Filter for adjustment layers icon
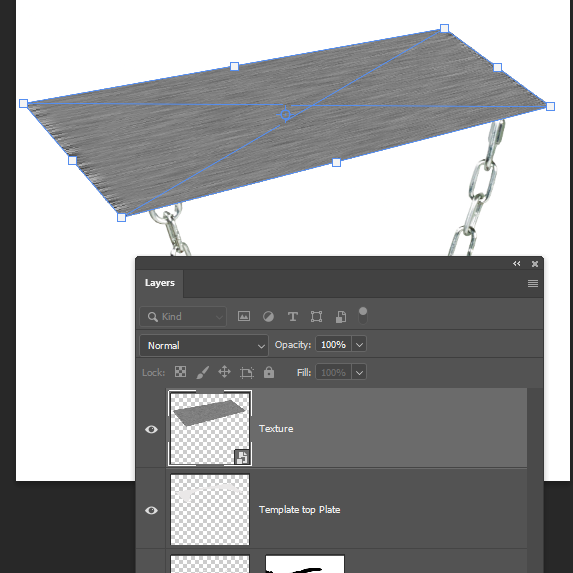 [268, 316]
